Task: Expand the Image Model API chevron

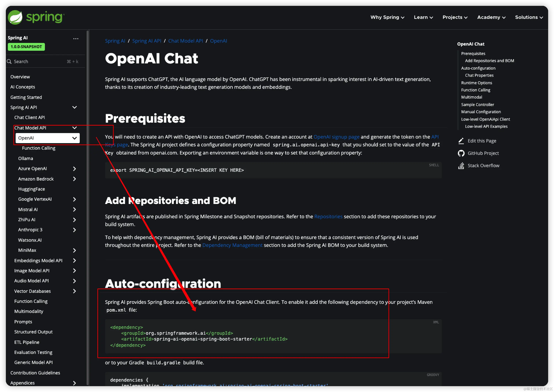Action: [x=74, y=271]
